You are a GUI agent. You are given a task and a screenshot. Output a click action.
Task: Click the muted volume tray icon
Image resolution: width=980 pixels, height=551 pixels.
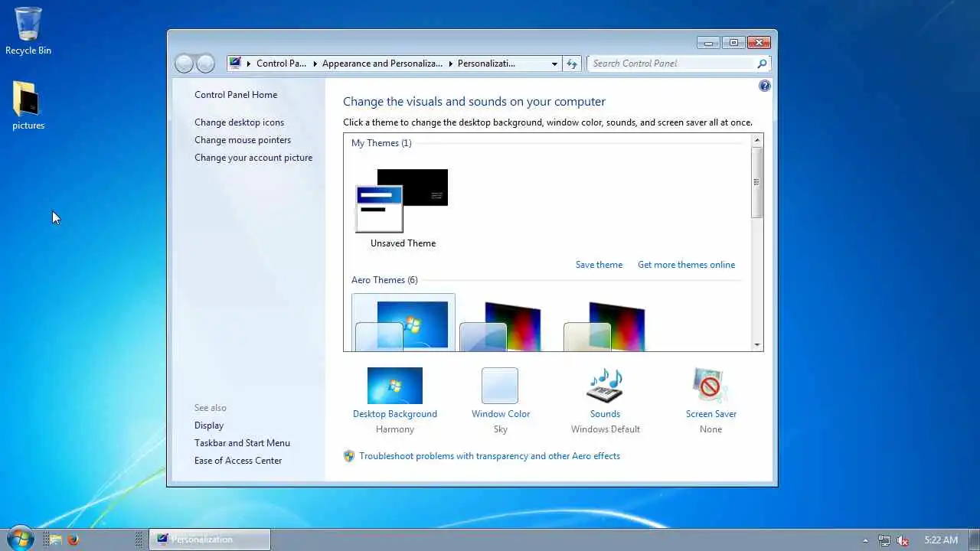click(903, 540)
